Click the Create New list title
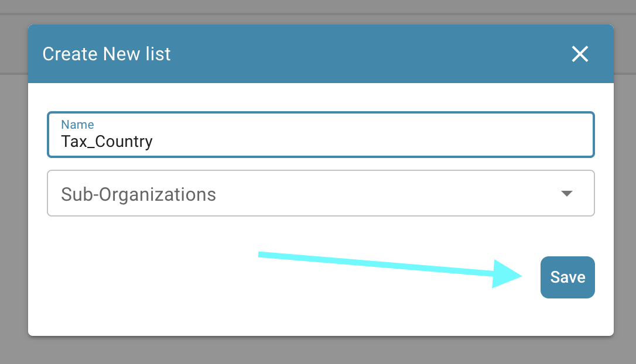The height and width of the screenshot is (364, 636). click(x=107, y=54)
